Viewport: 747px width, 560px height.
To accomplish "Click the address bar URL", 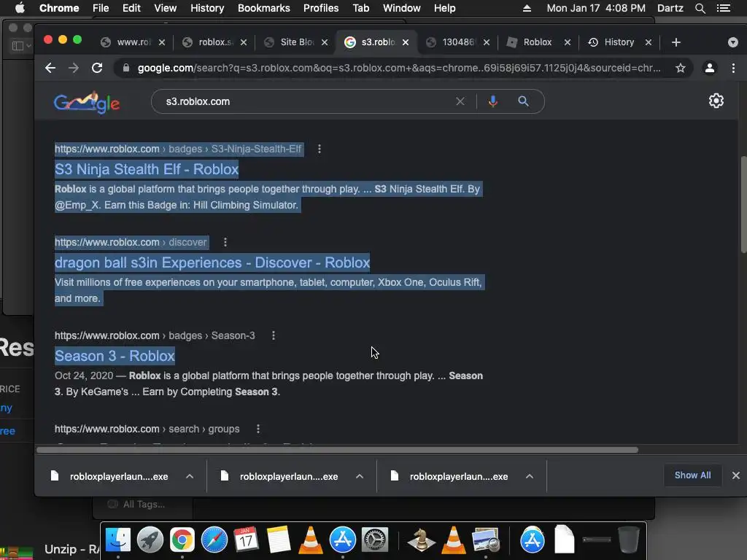I will pyautogui.click(x=399, y=68).
